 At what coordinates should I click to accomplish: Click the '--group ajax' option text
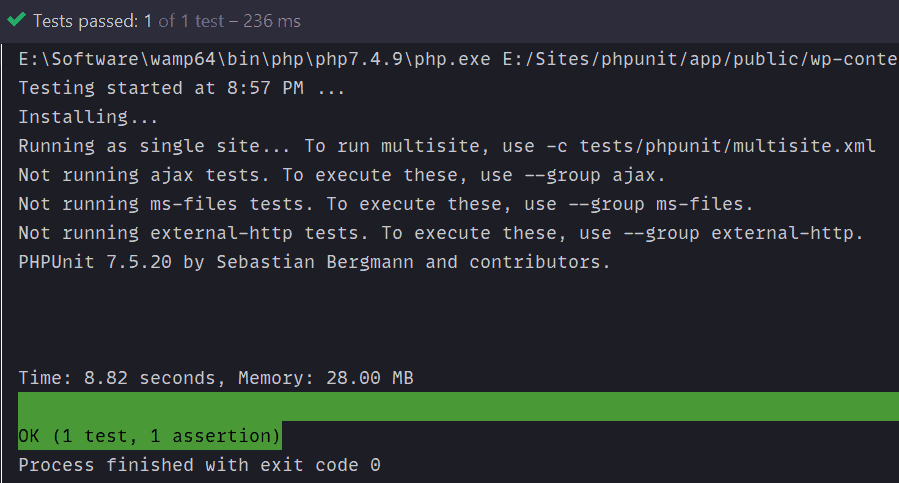pos(595,174)
